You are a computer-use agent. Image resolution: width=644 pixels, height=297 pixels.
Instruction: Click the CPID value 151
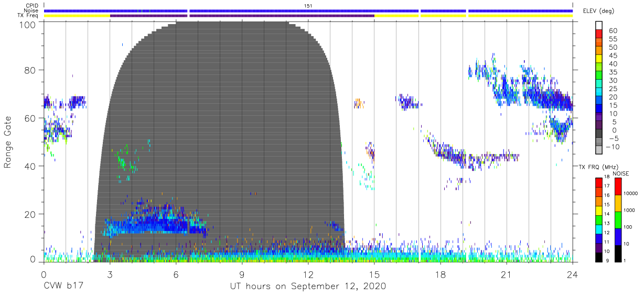[x=308, y=5]
